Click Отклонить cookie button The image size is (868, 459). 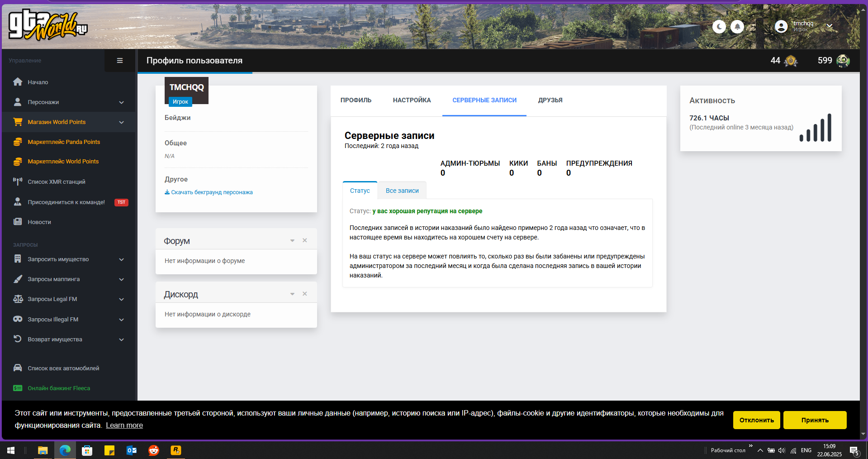click(757, 420)
